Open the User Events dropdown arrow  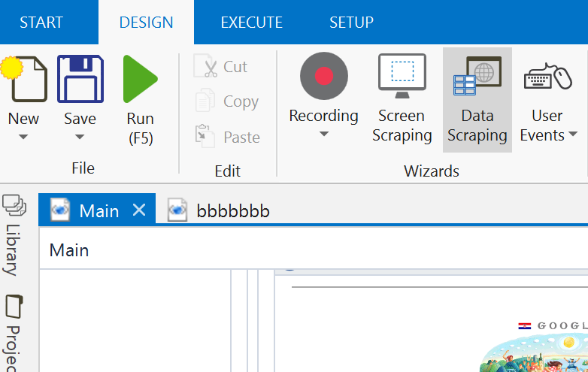tap(573, 135)
